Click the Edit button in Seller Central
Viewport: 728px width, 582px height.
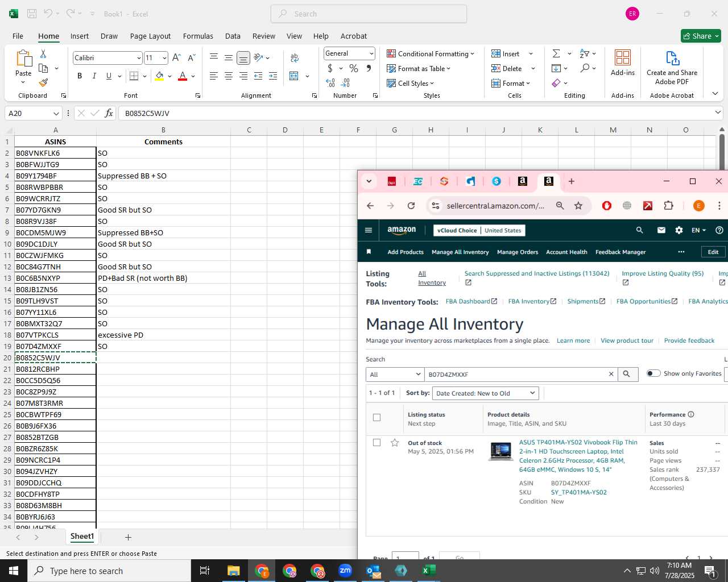[x=713, y=252]
